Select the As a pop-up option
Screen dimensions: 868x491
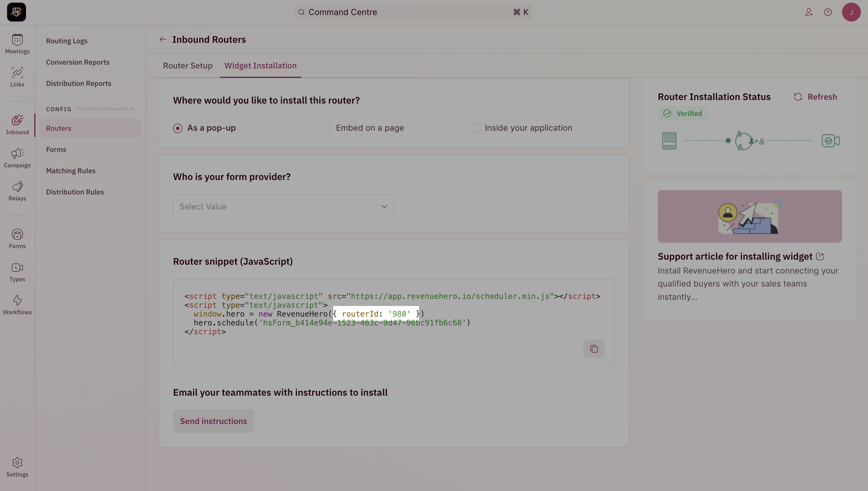pos(204,128)
